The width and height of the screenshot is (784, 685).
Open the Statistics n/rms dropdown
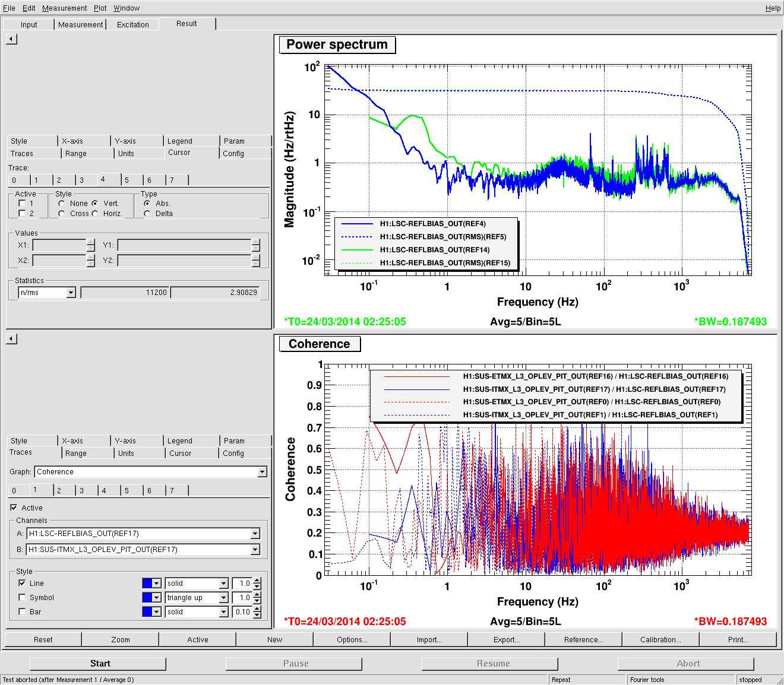pos(47,293)
